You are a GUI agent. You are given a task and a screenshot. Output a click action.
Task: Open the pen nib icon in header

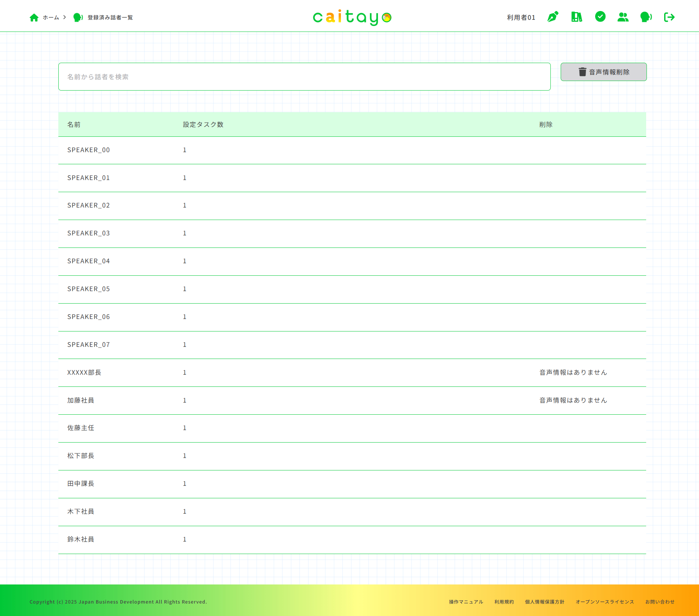[x=553, y=17]
